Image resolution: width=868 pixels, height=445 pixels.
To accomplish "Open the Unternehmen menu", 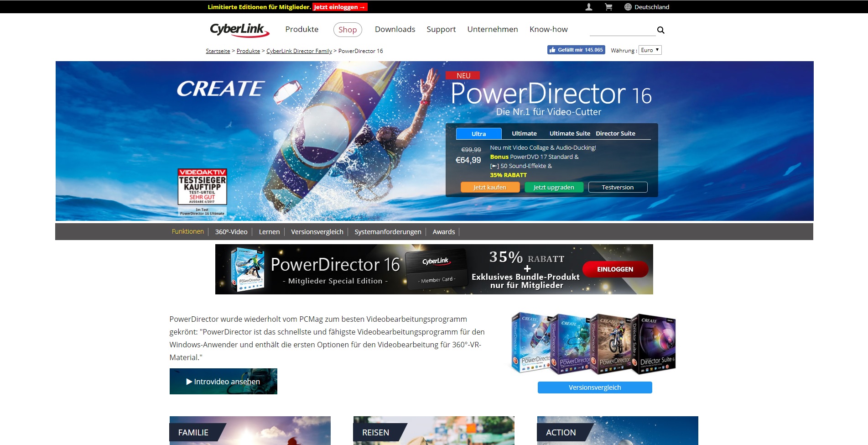I will click(493, 29).
